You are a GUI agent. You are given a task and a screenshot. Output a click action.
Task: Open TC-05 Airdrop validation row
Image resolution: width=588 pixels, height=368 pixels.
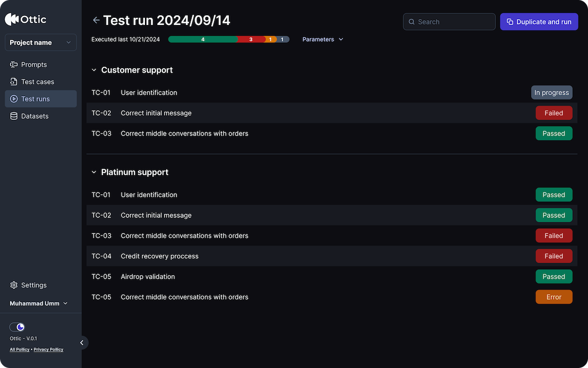pos(332,277)
